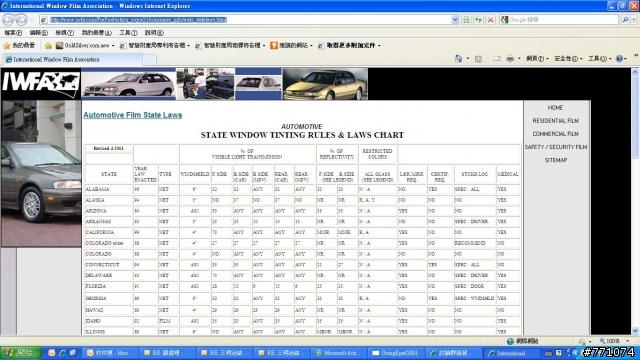640x360 pixels.
Task: Expand the 工具(O) command bar dropdown
Action: tap(600, 59)
